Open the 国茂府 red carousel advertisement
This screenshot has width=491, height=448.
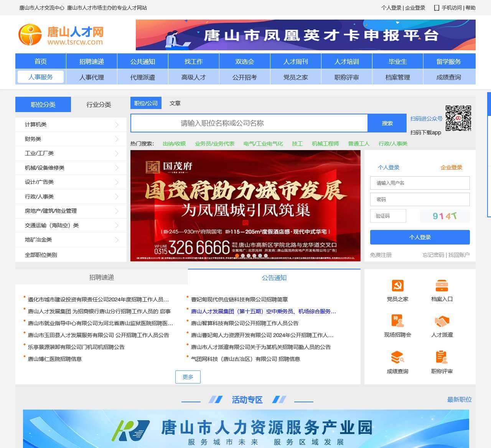pos(245,206)
